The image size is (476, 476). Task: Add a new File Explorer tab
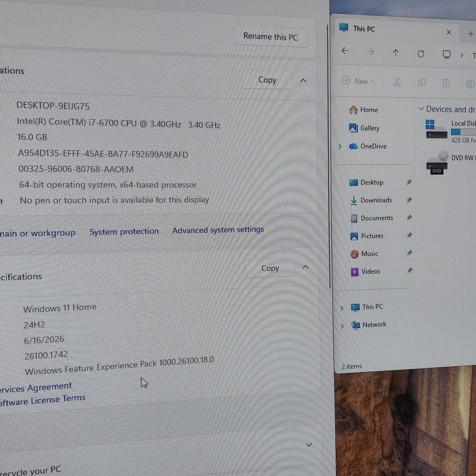coord(470,34)
